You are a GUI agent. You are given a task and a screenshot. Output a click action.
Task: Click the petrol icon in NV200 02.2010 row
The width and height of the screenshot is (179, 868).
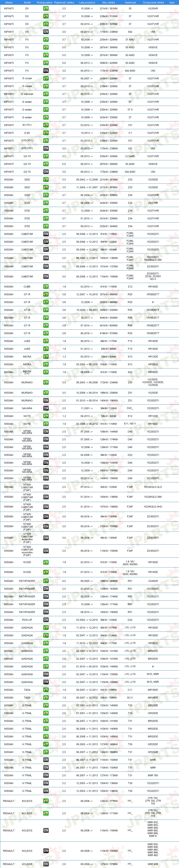coord(46,562)
